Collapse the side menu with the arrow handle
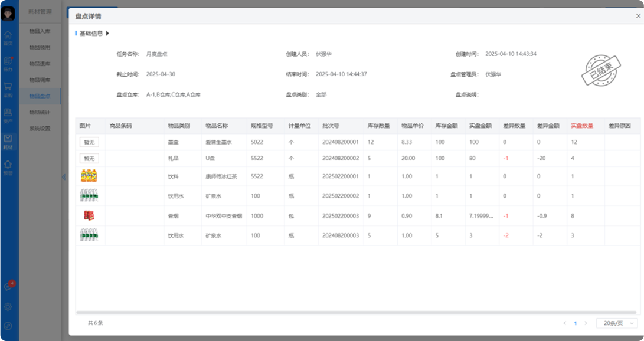 64,177
